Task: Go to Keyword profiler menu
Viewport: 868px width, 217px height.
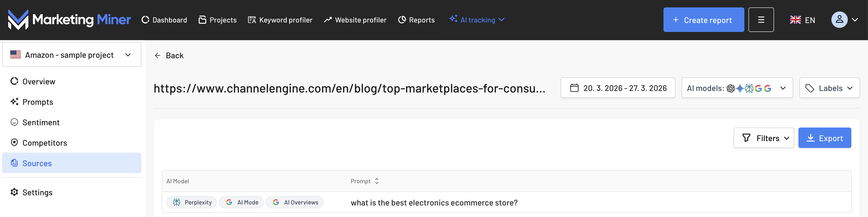Action: [x=280, y=20]
